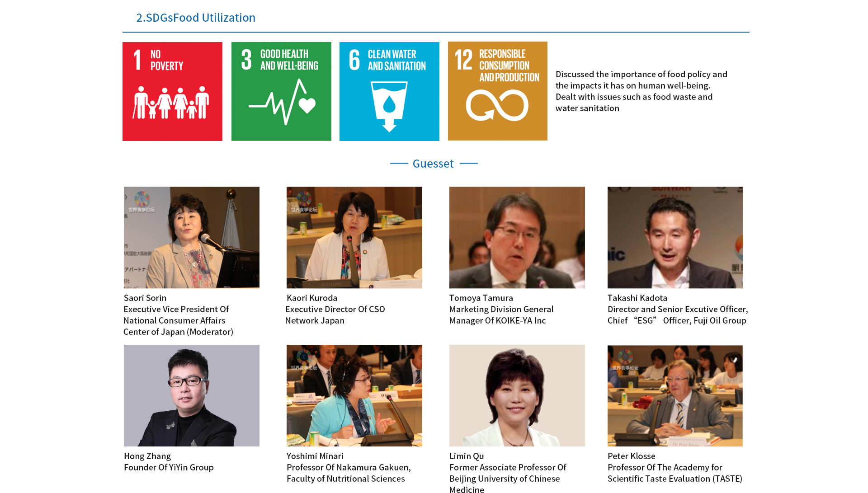Click the name Hong Zhang
The width and height of the screenshot is (868, 493).
147,456
